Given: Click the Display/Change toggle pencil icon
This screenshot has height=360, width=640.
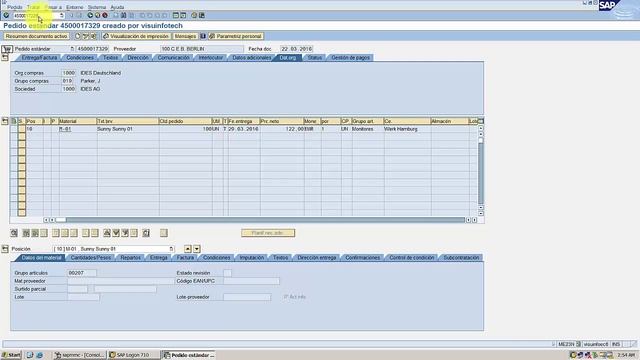Looking at the screenshot, I should click(x=86, y=36).
